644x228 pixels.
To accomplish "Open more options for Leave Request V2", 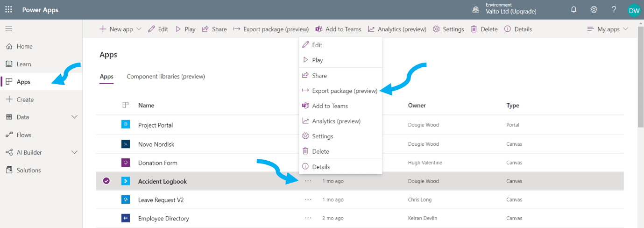I will point(308,199).
